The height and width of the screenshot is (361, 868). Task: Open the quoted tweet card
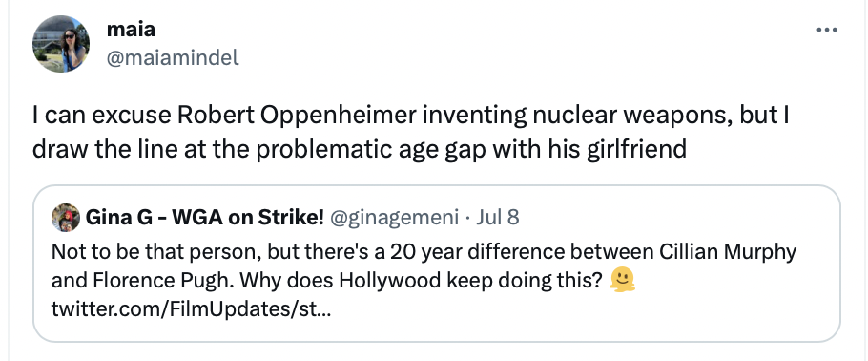(437, 264)
